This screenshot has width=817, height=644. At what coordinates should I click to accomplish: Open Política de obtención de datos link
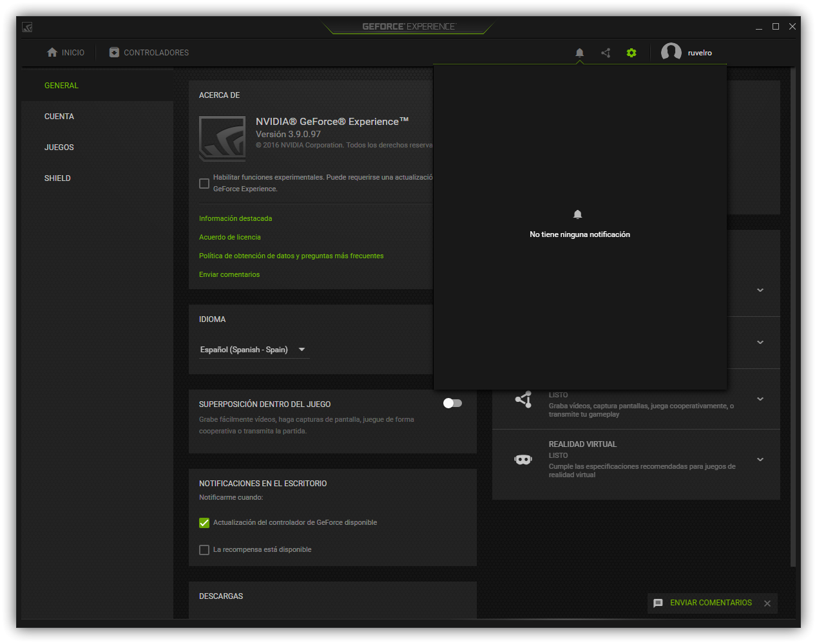click(291, 256)
